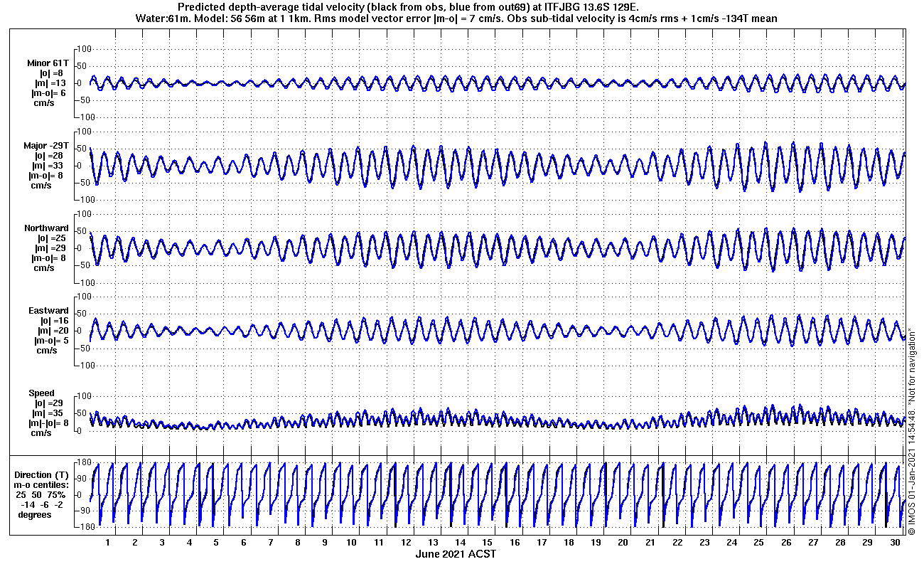Image resolution: width=924 pixels, height=569 pixels.
Task: Click '|o| =28' under Major -29T
Action: coord(49,156)
